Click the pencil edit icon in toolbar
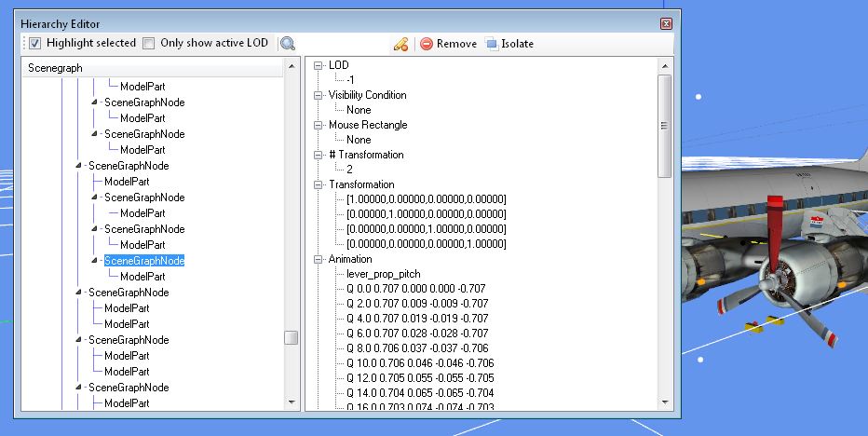The width and height of the screenshot is (868, 436). coord(400,44)
